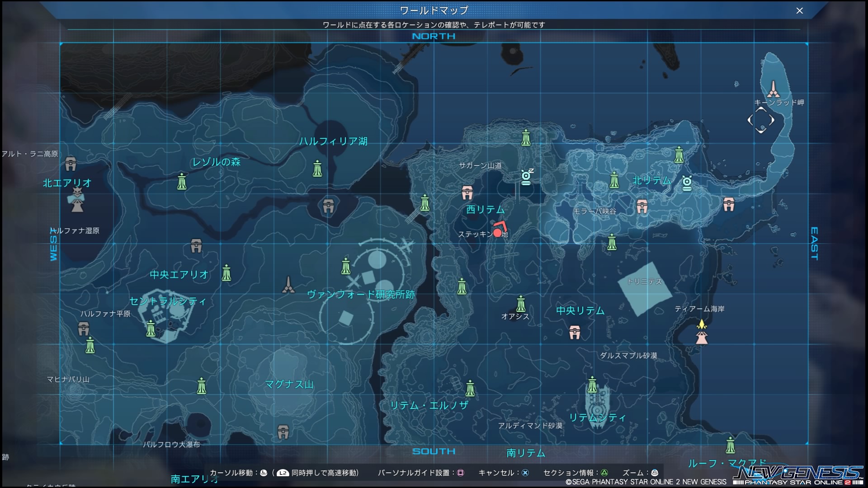
Task: Click yellow marker at ティアーム海岸
Action: coord(701,324)
